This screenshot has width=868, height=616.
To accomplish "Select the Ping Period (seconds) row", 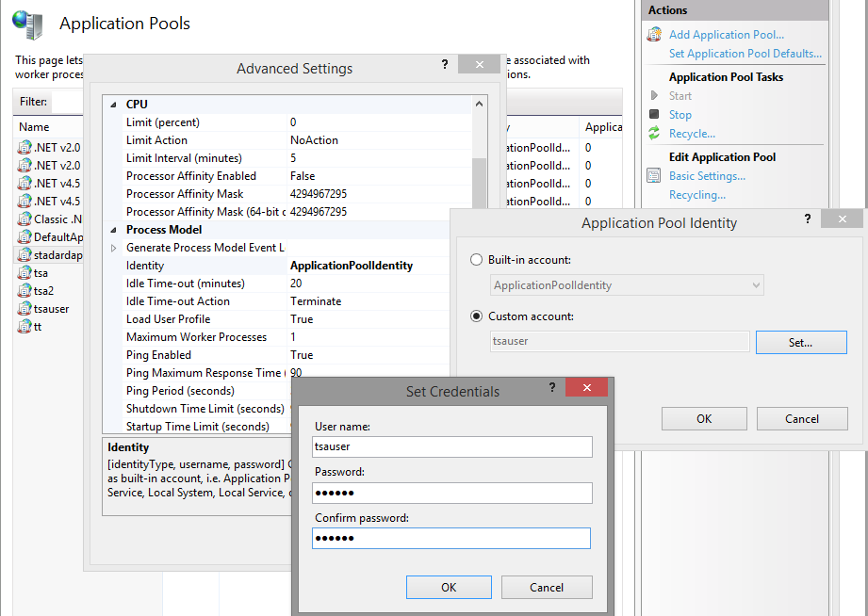I will 207,391.
